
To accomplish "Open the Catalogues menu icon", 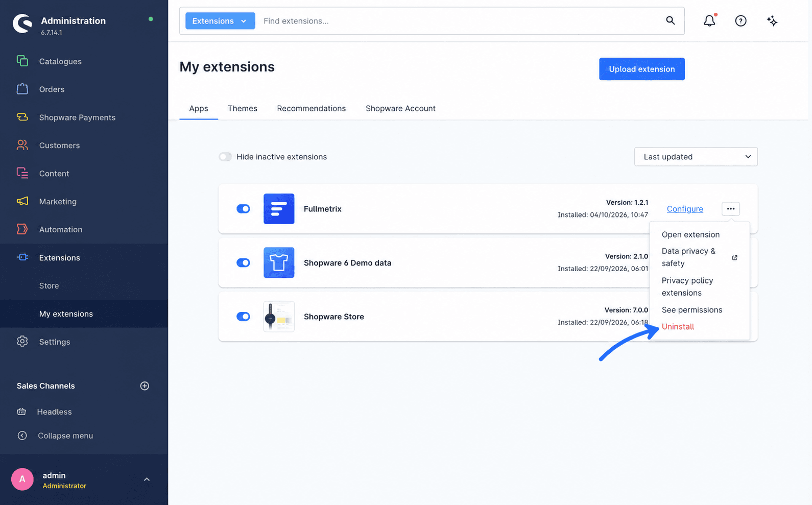I will click(22, 61).
